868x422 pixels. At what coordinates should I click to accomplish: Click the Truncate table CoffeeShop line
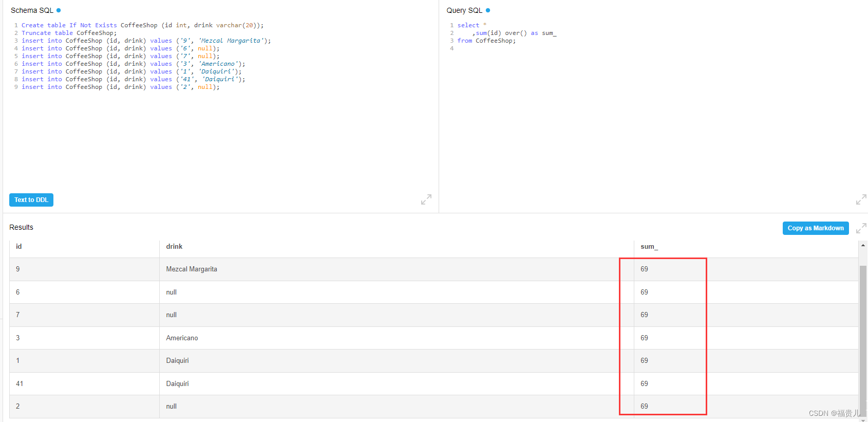(69, 33)
